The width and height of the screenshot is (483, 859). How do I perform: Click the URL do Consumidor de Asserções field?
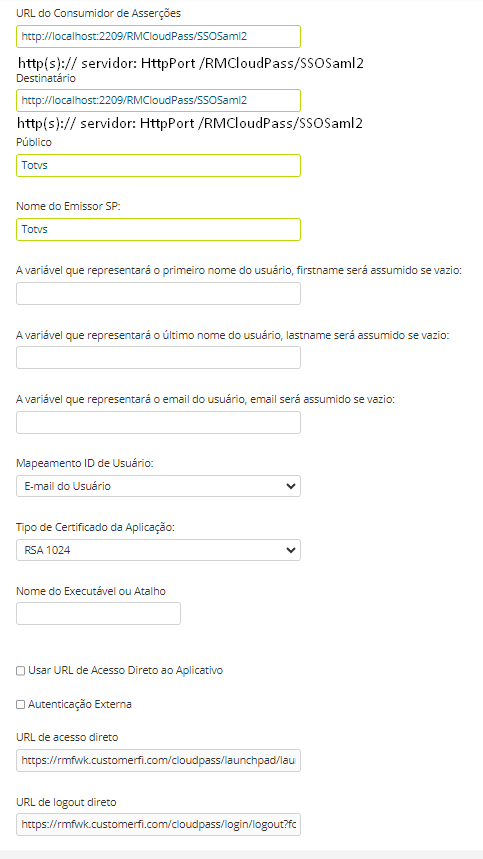click(158, 37)
